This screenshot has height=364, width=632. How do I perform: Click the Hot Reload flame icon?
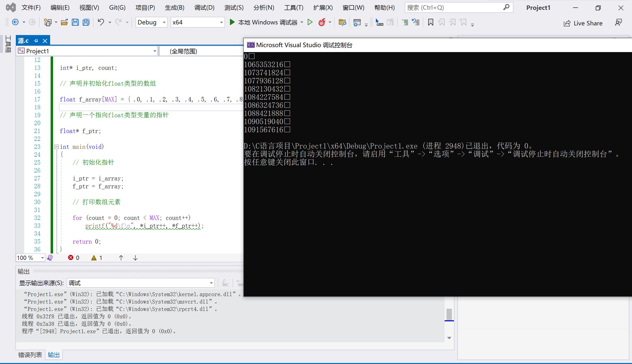[322, 22]
